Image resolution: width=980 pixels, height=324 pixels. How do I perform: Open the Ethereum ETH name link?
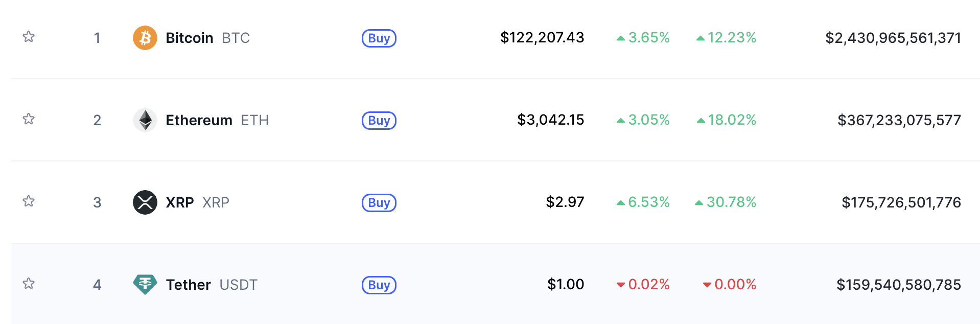[x=217, y=120]
